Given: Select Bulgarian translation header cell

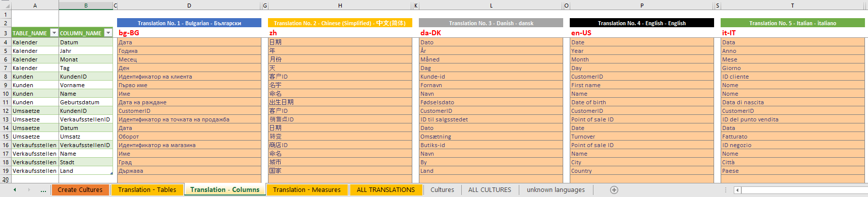Looking at the screenshot, I should (x=189, y=23).
